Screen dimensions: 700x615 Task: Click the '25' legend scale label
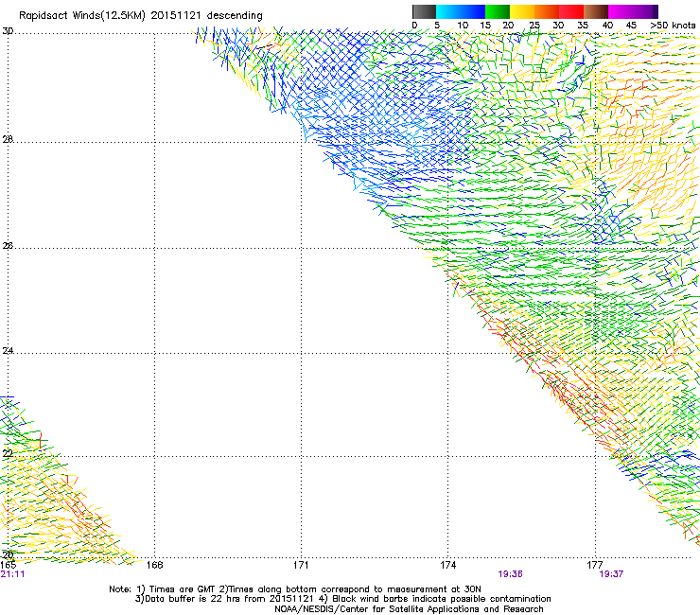(534, 26)
